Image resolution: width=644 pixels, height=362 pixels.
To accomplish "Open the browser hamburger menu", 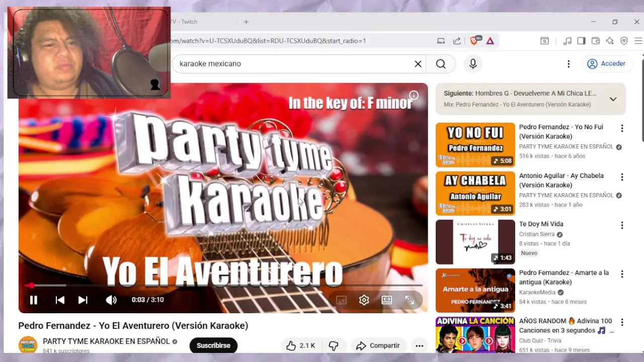I will 638,41.
